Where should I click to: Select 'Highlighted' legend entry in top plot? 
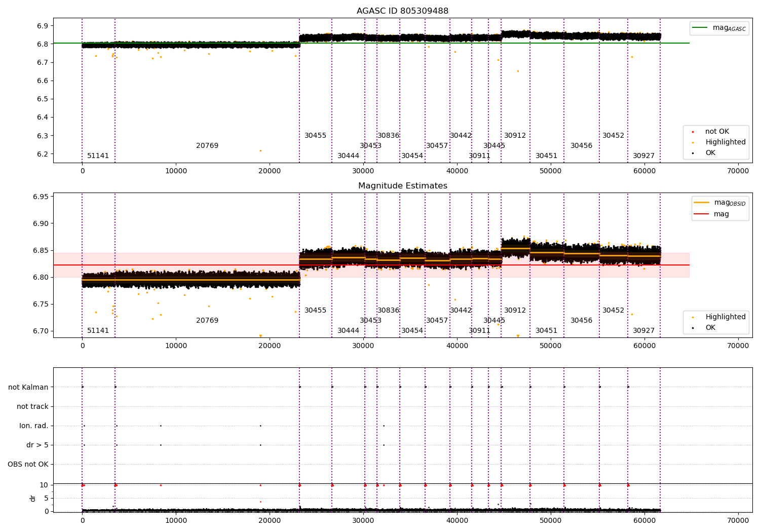click(719, 142)
